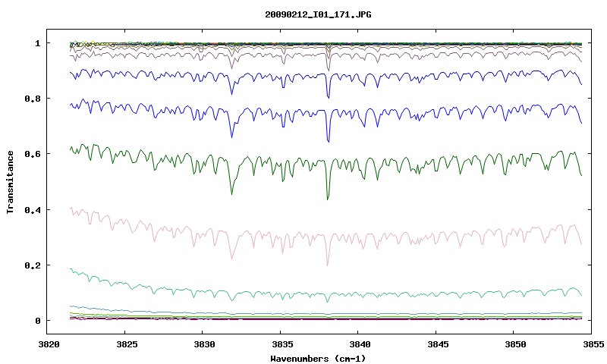Click the x-axis tick label 3850
This screenshot has height=364, width=607.
click(x=516, y=344)
